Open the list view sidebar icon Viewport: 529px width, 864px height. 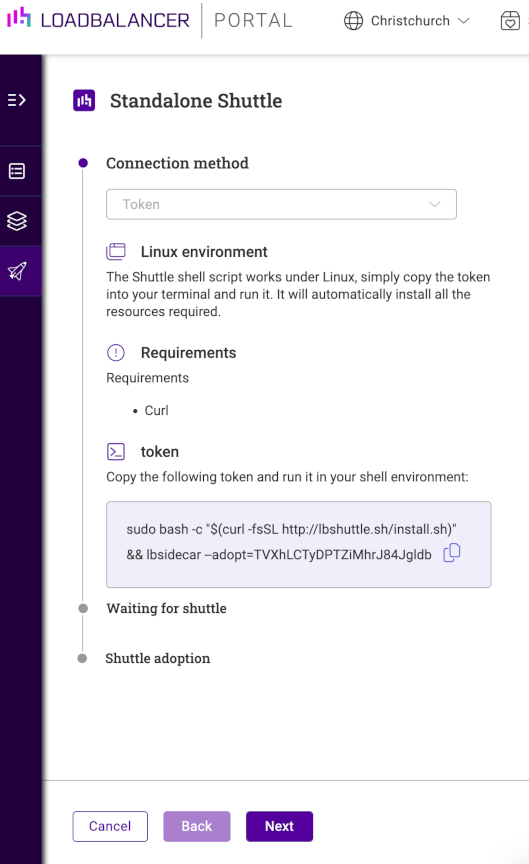(x=17, y=171)
